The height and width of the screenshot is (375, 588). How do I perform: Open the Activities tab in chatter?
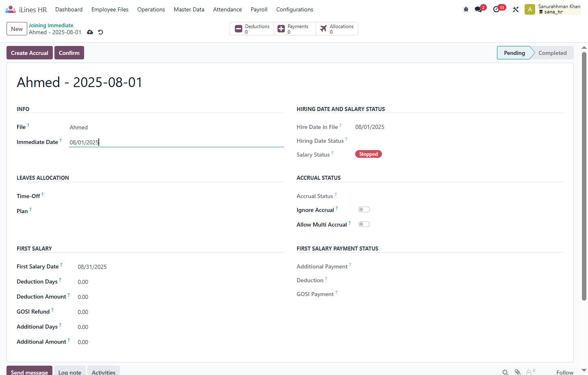coord(104,371)
